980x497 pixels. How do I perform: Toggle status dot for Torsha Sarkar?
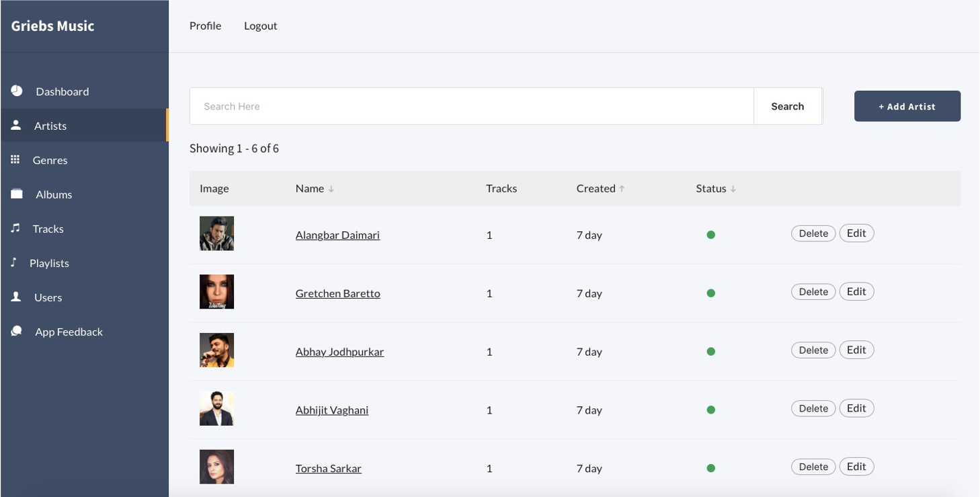[x=710, y=468]
